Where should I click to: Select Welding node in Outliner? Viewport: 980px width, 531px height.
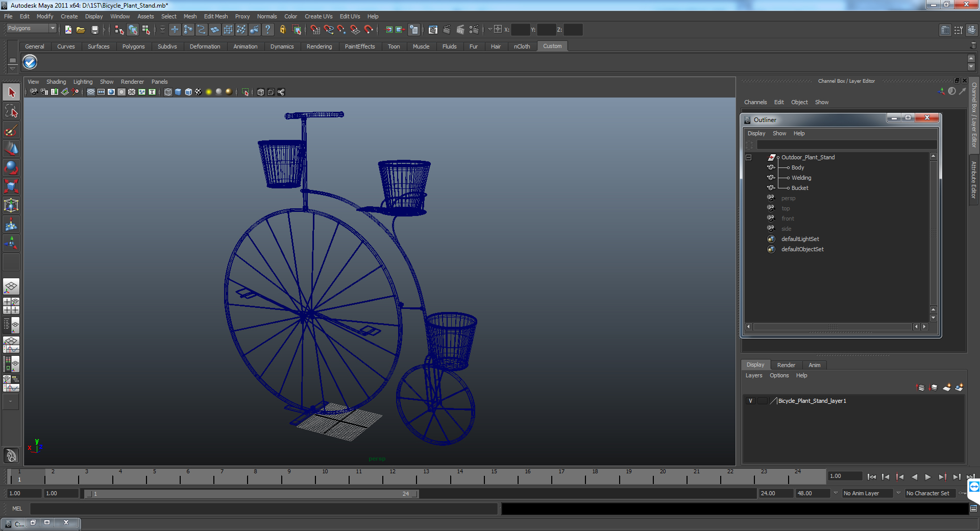tap(801, 178)
